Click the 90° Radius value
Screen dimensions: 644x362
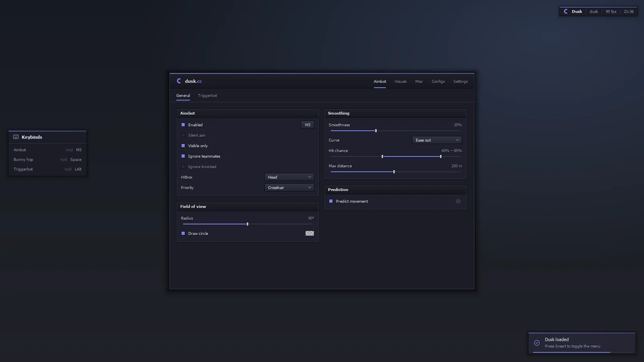[x=311, y=218]
